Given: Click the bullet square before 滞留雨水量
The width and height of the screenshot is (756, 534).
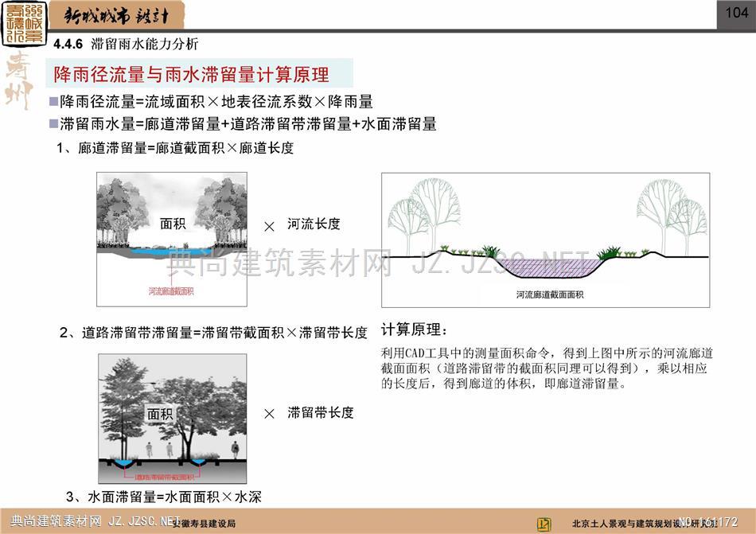Looking at the screenshot, I should pyautogui.click(x=53, y=123).
